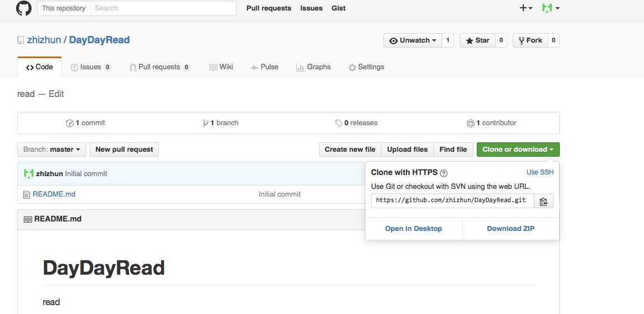
Task: Click Open in Desktop
Action: tap(414, 229)
